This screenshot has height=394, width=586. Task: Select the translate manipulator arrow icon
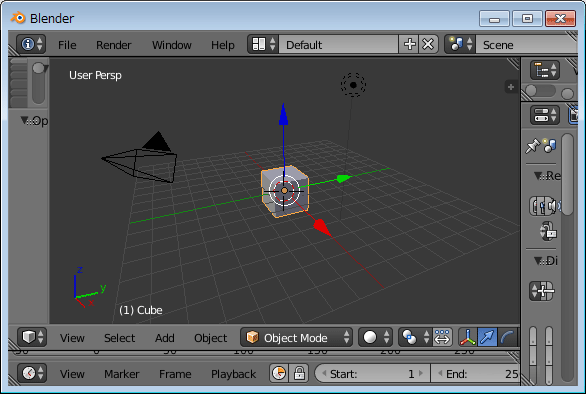coord(487,338)
